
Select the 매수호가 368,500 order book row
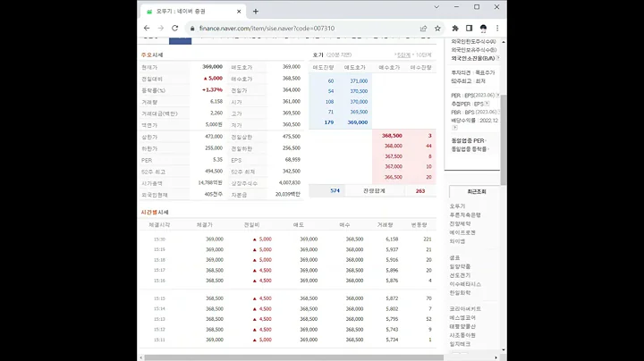(404, 136)
